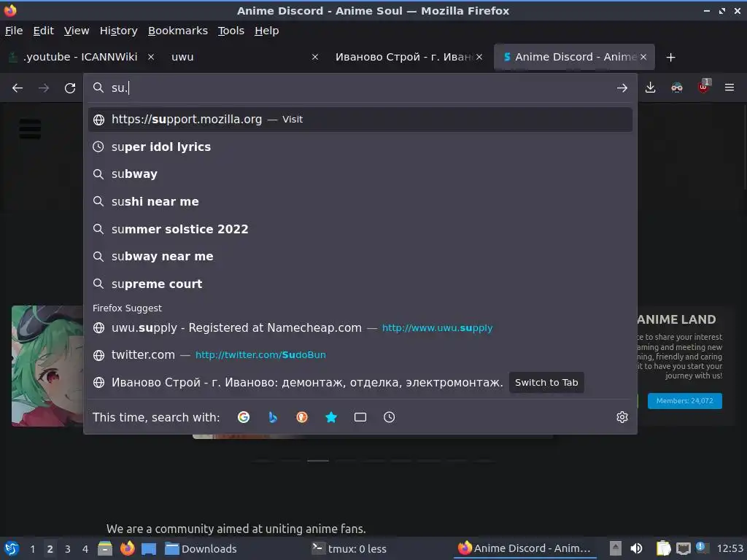Select 'supreme court' search suggestion
This screenshot has width=747, height=560.
click(360, 284)
